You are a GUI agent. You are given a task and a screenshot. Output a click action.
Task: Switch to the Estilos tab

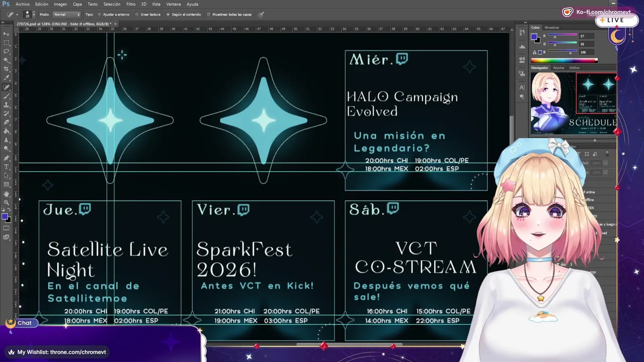point(575,68)
